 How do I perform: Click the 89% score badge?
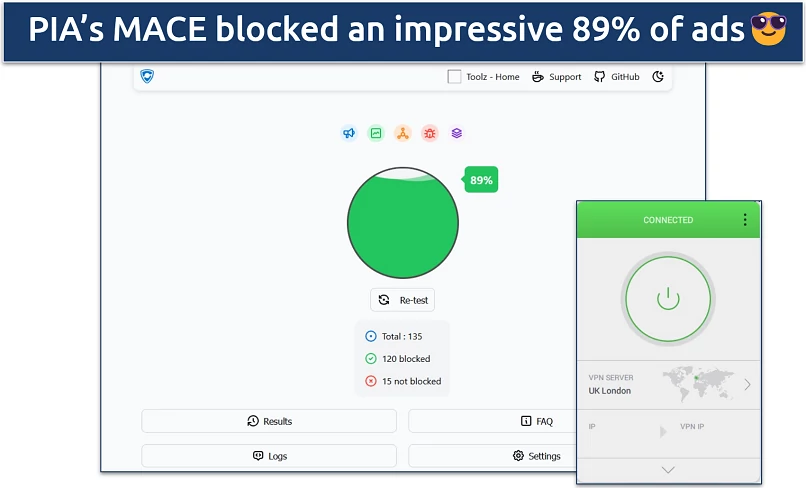pyautogui.click(x=481, y=179)
